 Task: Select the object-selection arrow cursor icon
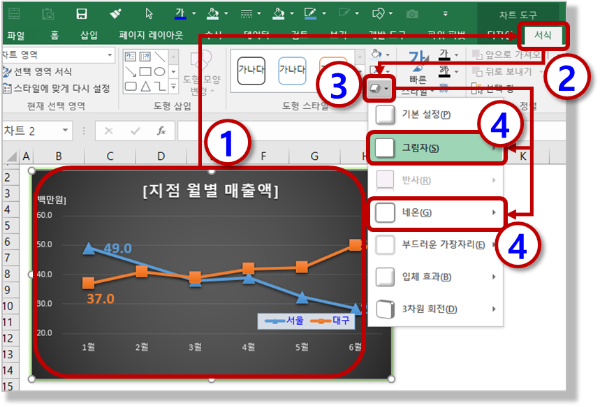coord(149,14)
